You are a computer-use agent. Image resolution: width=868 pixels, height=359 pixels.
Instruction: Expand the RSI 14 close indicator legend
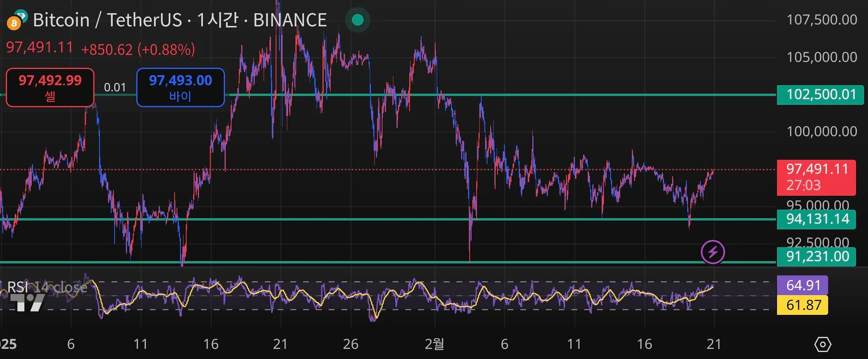(x=47, y=287)
